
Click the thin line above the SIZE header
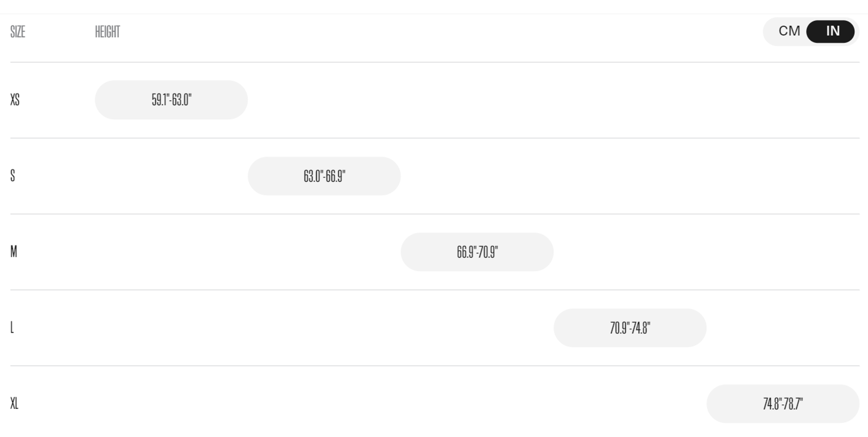(x=434, y=14)
